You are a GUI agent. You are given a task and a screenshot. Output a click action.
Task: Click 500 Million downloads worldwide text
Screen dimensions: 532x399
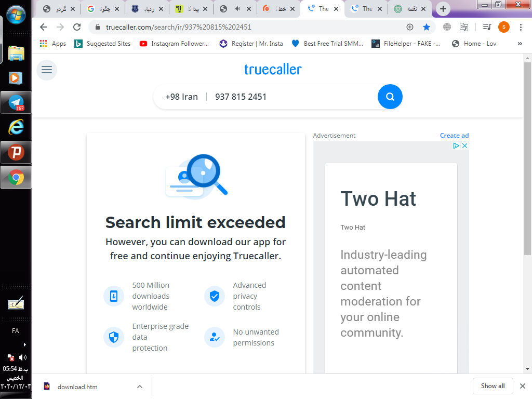(151, 296)
